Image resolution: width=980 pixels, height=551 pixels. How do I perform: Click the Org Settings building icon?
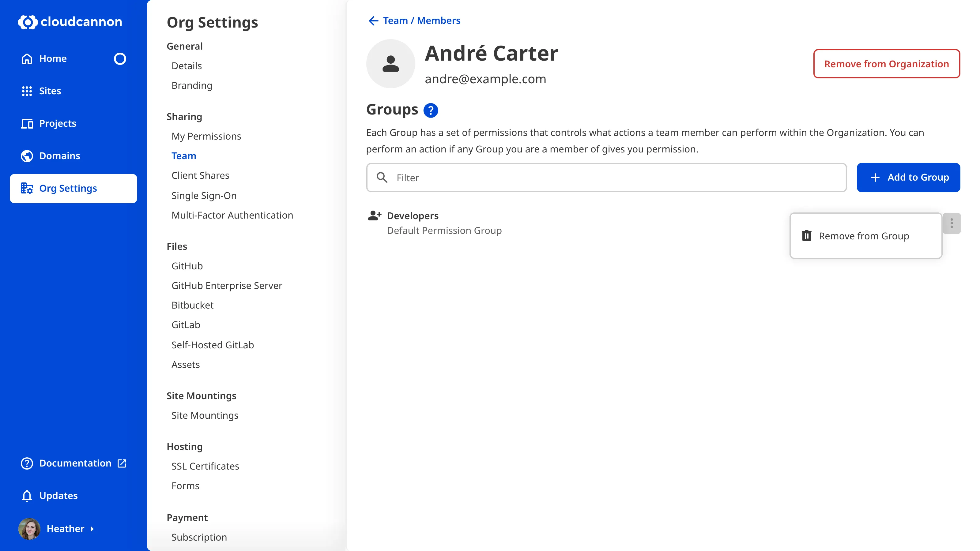coord(27,188)
